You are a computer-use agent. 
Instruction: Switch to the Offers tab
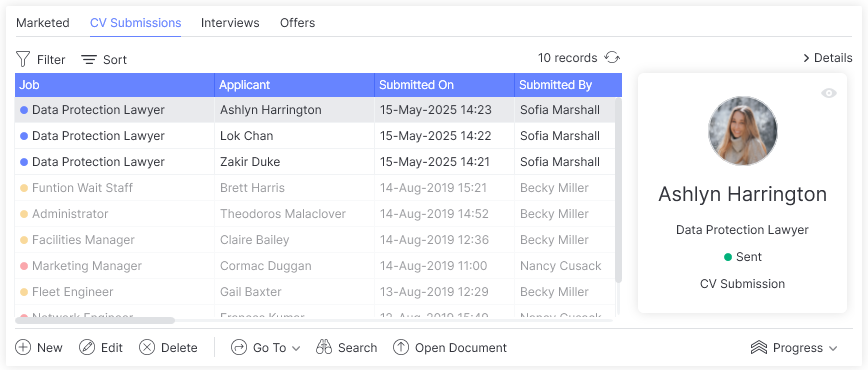click(x=297, y=23)
